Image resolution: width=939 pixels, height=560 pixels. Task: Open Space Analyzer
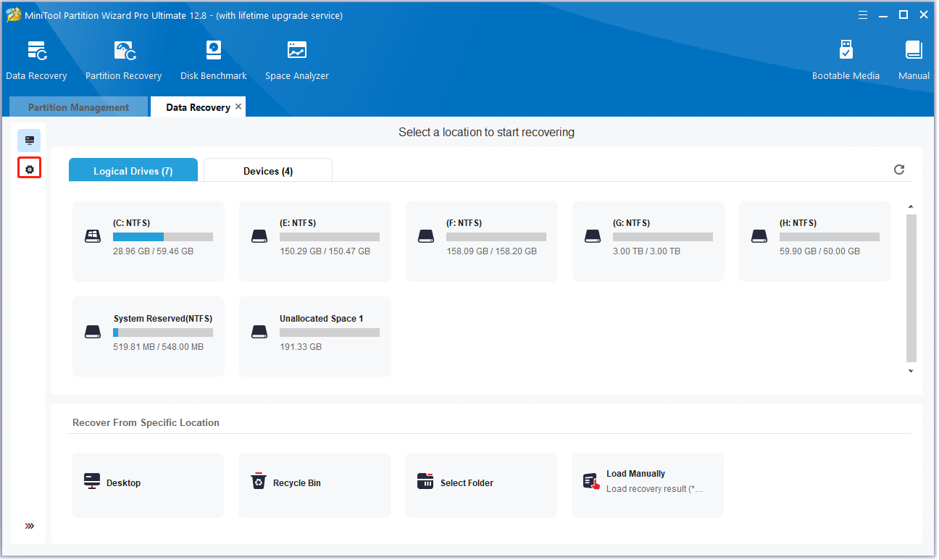[x=297, y=60]
